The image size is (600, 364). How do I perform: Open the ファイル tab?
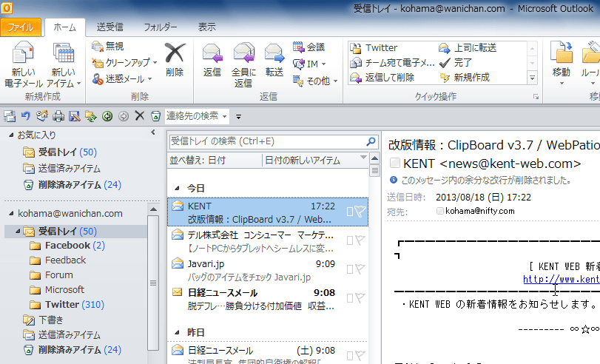(x=21, y=27)
